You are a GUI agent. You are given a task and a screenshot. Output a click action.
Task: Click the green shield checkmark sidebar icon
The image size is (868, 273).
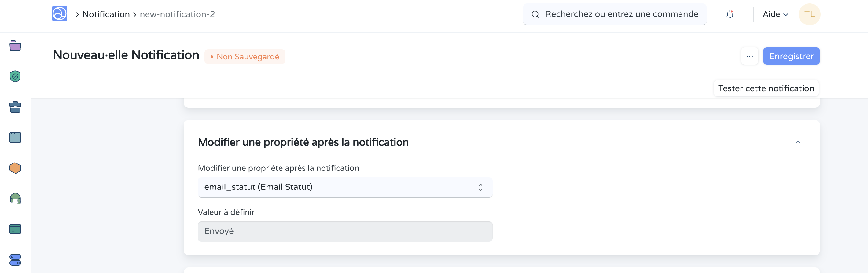click(15, 77)
